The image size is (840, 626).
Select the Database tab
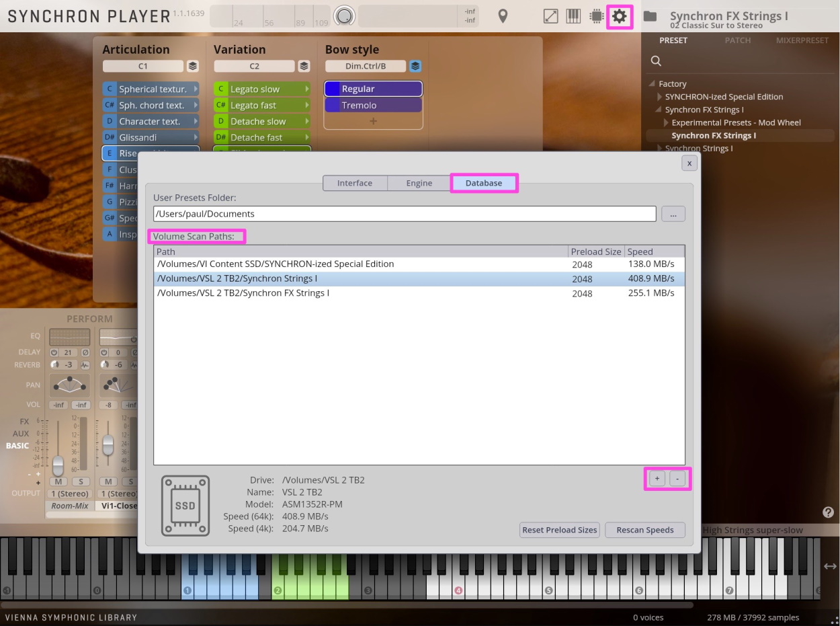pyautogui.click(x=484, y=183)
